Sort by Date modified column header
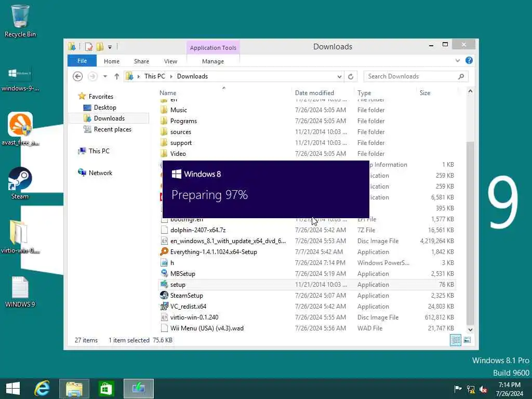The width and height of the screenshot is (532, 399). pos(314,92)
